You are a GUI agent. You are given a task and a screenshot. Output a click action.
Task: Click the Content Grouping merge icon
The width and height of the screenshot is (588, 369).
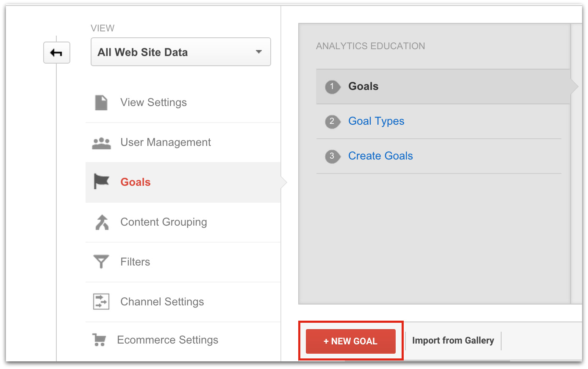(x=102, y=222)
